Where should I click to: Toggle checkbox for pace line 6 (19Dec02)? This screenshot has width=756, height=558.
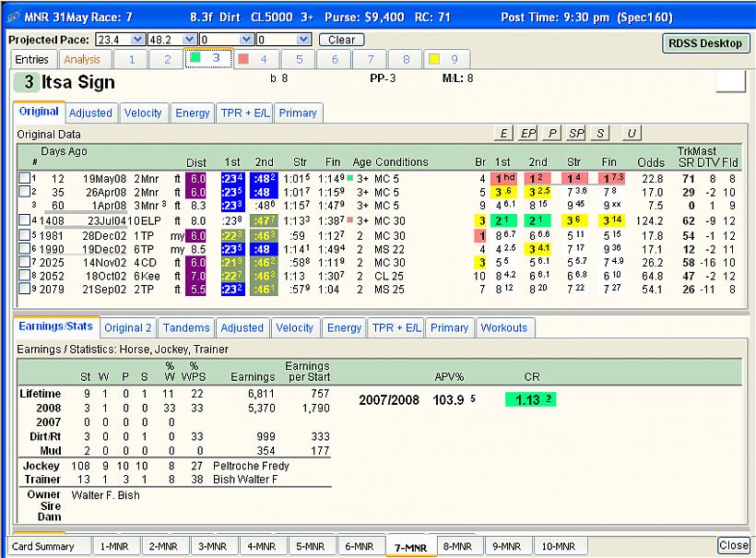pyautogui.click(x=24, y=249)
